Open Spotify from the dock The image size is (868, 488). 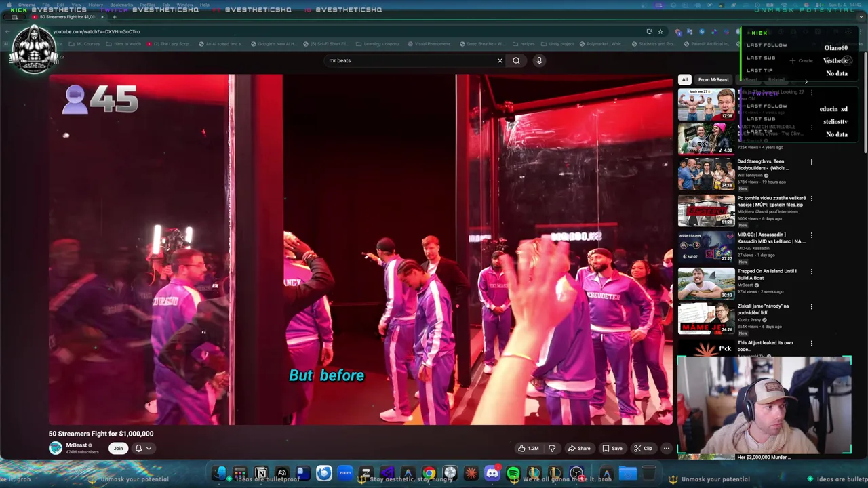click(513, 473)
